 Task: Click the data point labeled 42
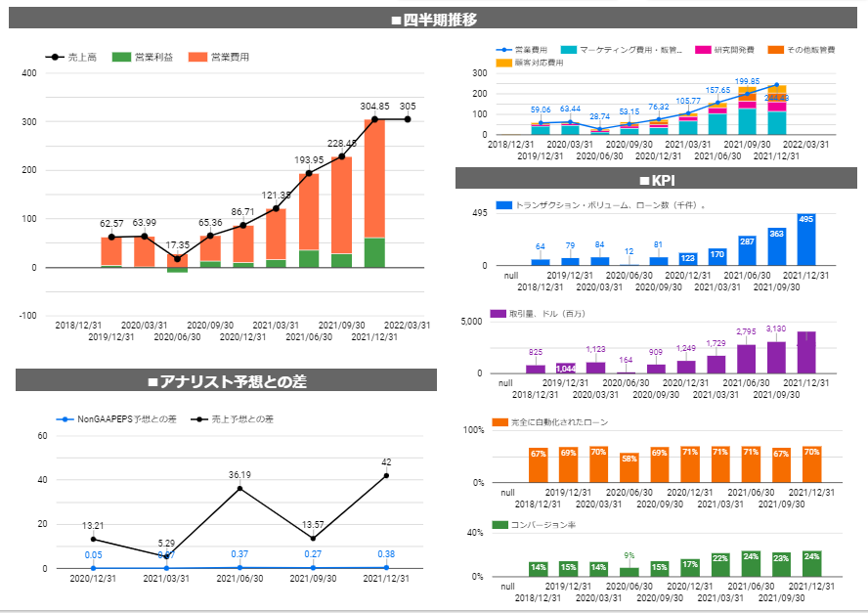click(x=386, y=476)
